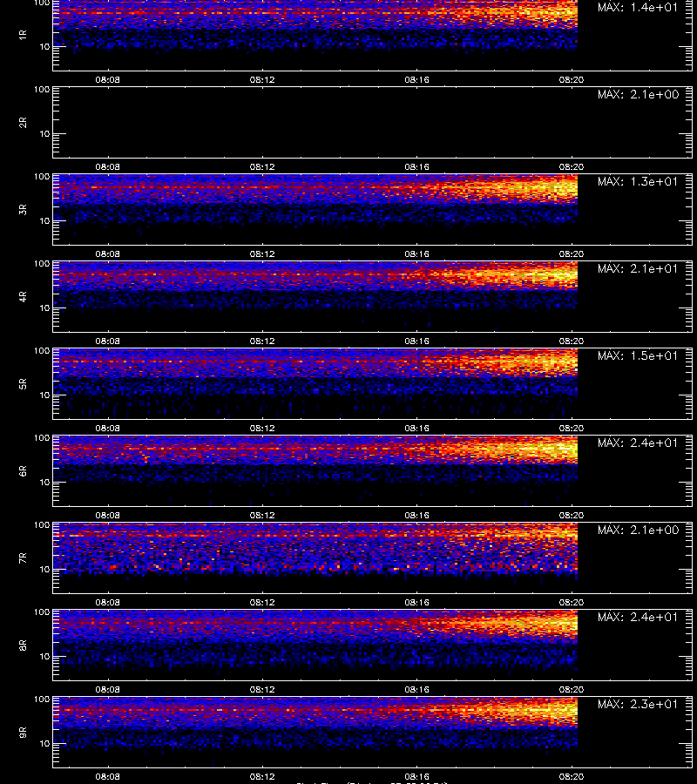Click the 2R panel axis label
Image resolution: width=697 pixels, height=784 pixels.
coord(23,123)
